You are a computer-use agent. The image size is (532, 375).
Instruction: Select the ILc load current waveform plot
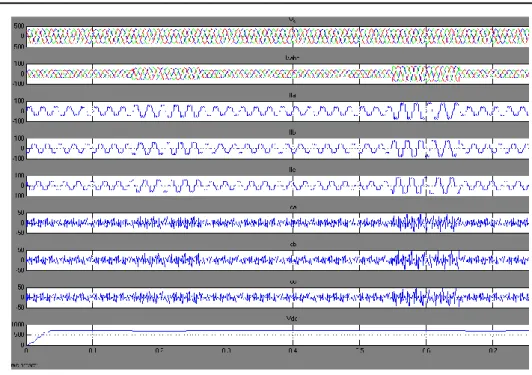(278, 186)
